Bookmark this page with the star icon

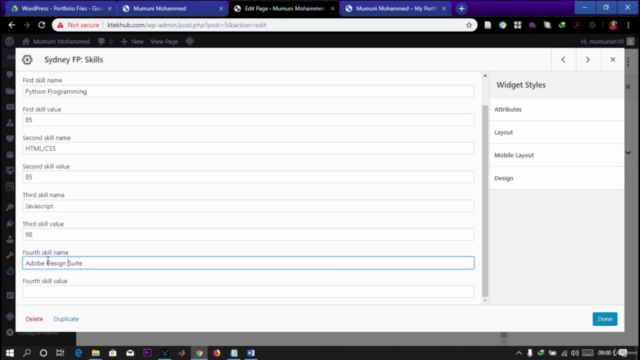469,25
